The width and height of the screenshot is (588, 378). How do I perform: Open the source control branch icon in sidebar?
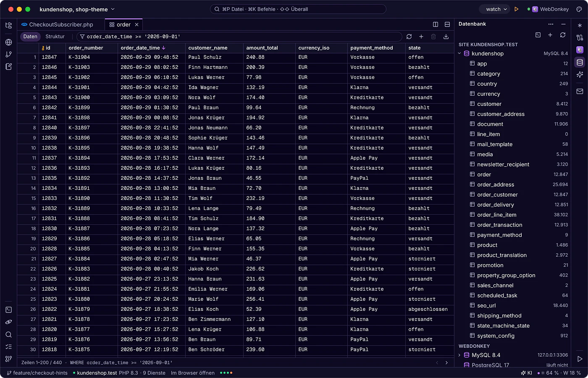(8, 54)
